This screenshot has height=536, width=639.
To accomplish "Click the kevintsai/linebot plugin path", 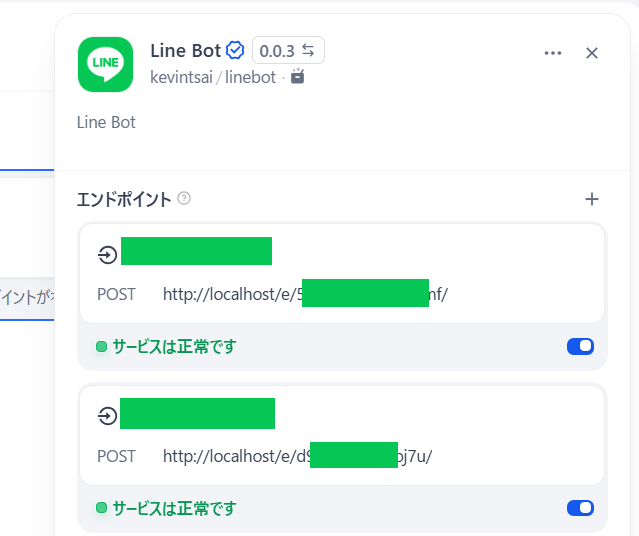I will [x=214, y=76].
